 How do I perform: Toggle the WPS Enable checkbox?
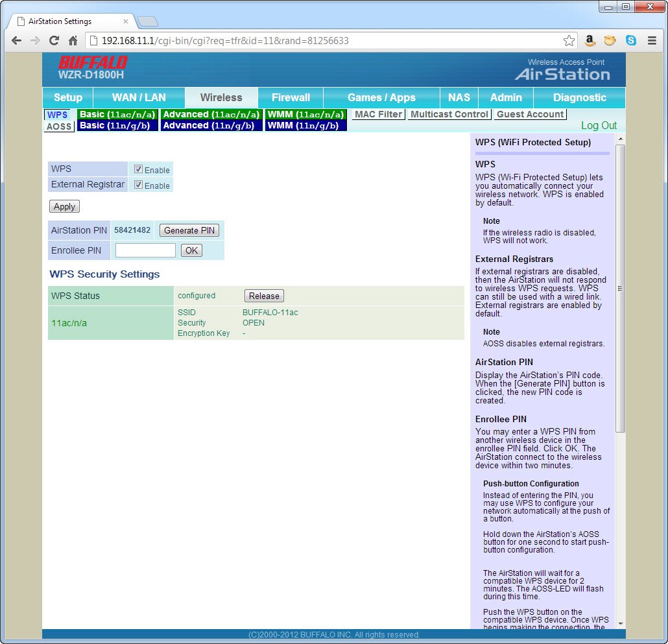[138, 169]
